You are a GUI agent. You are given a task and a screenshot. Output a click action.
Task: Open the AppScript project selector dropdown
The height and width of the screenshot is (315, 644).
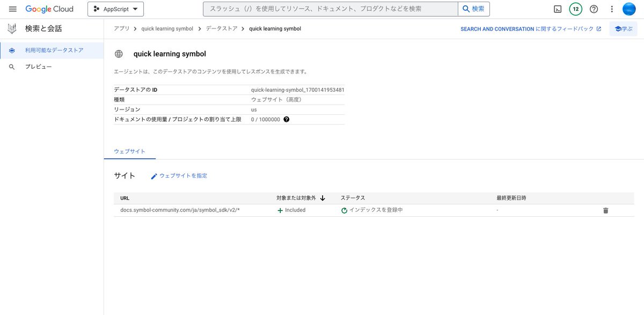tap(115, 9)
